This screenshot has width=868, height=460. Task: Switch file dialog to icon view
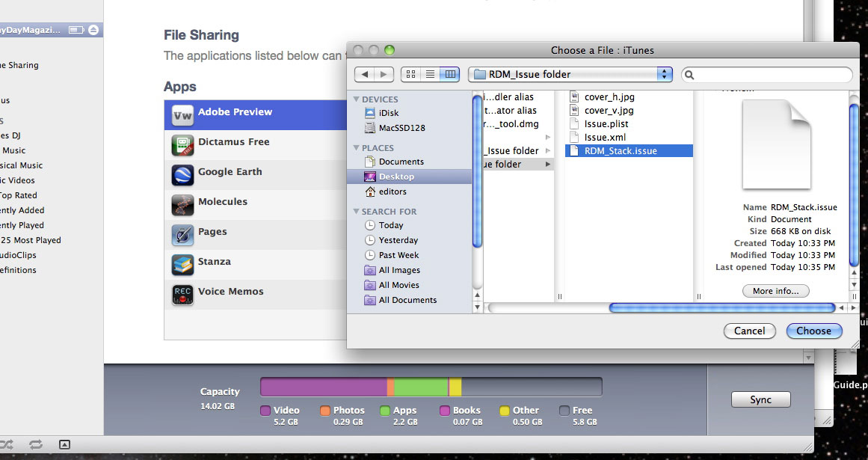click(x=410, y=74)
